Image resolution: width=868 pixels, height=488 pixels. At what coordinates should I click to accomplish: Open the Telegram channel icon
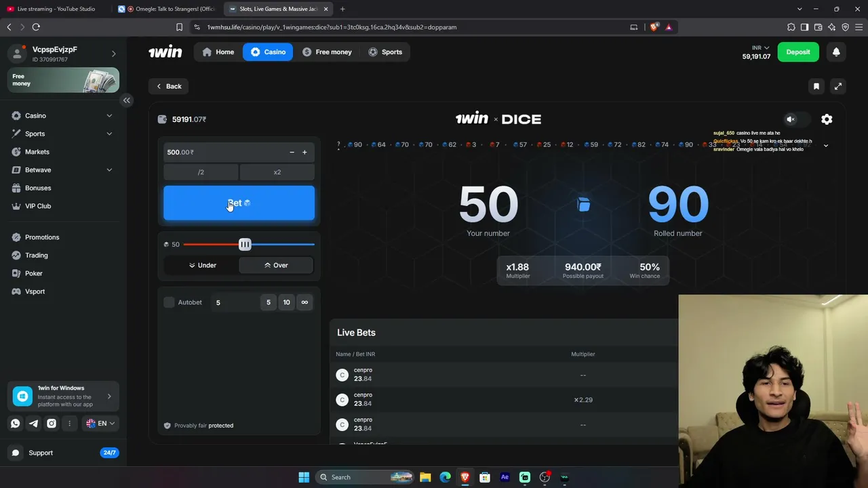tap(33, 424)
